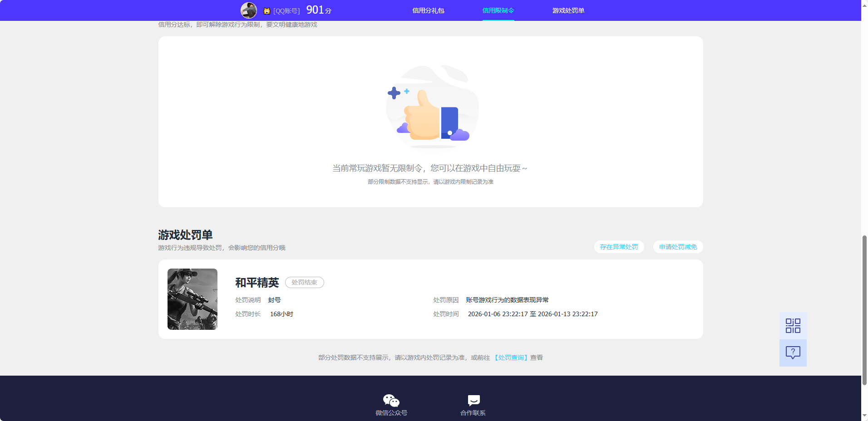Click the 封号 penalty description value
The width and height of the screenshot is (868, 421).
pyautogui.click(x=274, y=300)
